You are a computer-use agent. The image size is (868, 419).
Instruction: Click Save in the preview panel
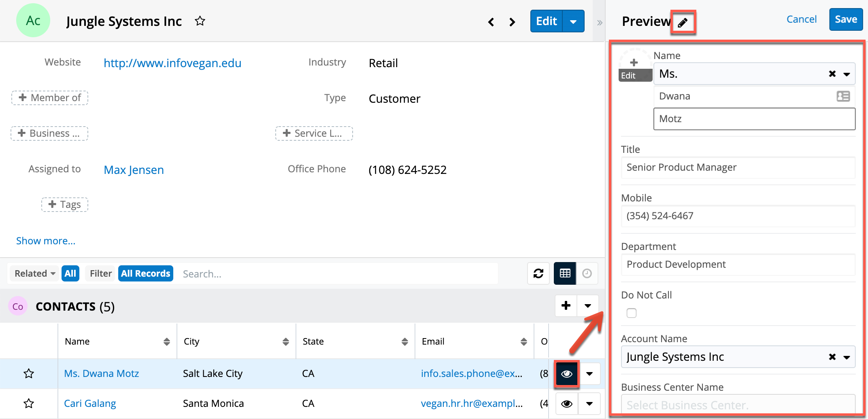(845, 19)
